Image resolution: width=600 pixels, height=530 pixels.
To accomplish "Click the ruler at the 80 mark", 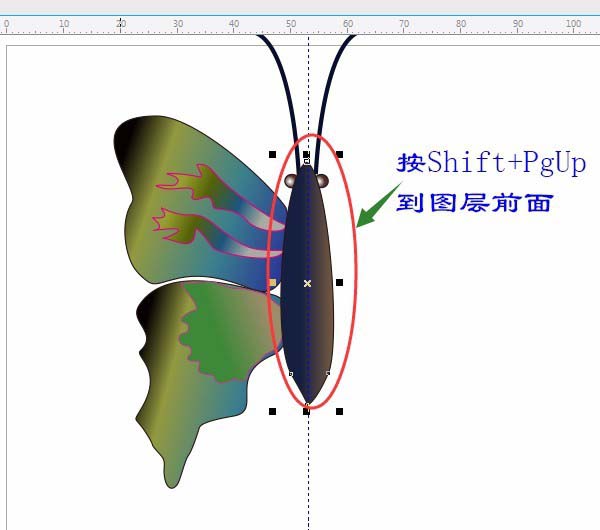I will coord(461,24).
